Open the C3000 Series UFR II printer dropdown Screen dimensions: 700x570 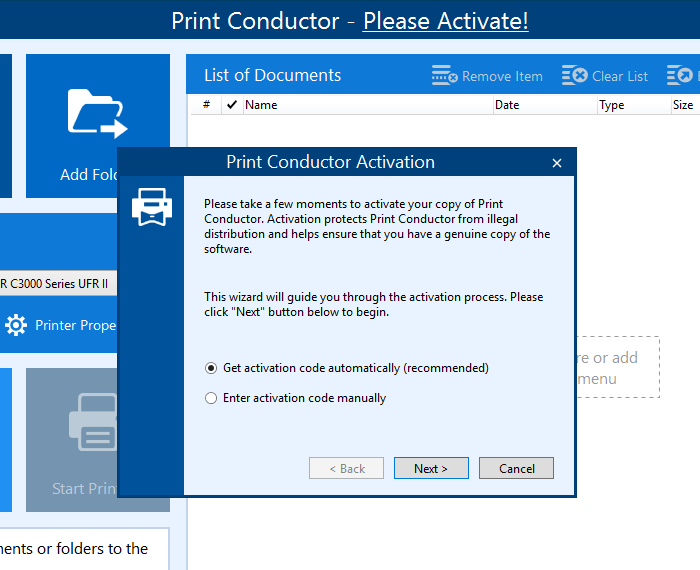click(58, 283)
